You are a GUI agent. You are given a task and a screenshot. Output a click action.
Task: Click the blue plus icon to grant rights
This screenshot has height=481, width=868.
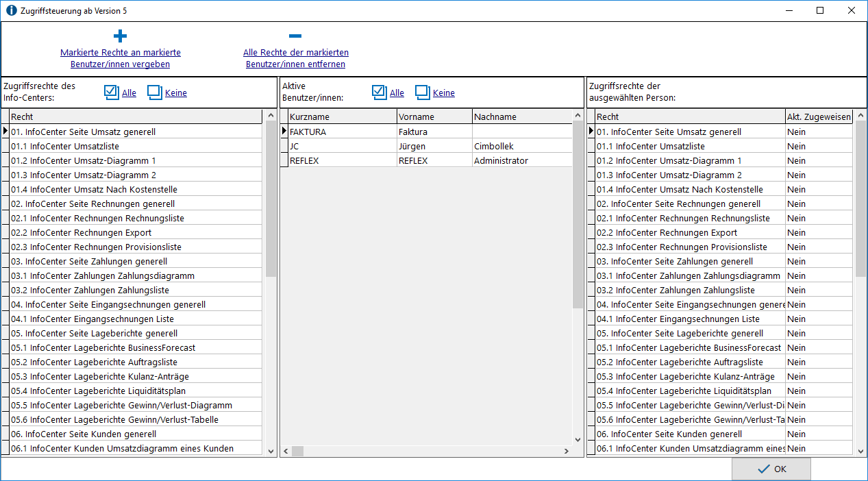(x=121, y=36)
